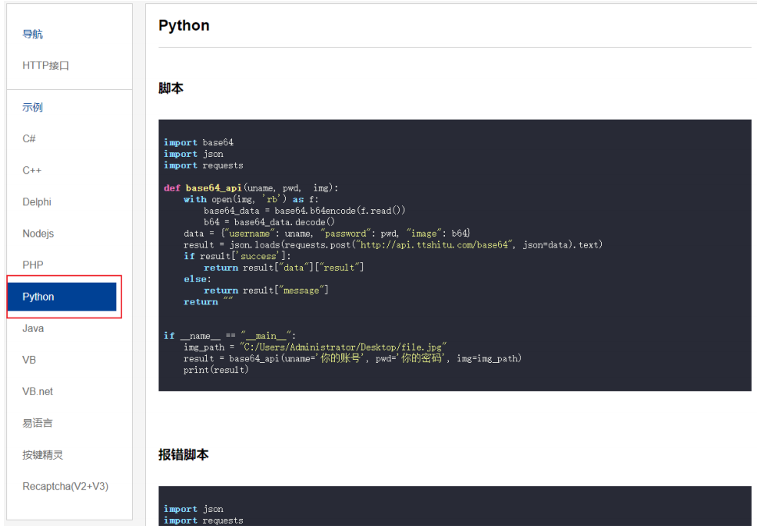
Task: Open the Java example
Action: [33, 328]
